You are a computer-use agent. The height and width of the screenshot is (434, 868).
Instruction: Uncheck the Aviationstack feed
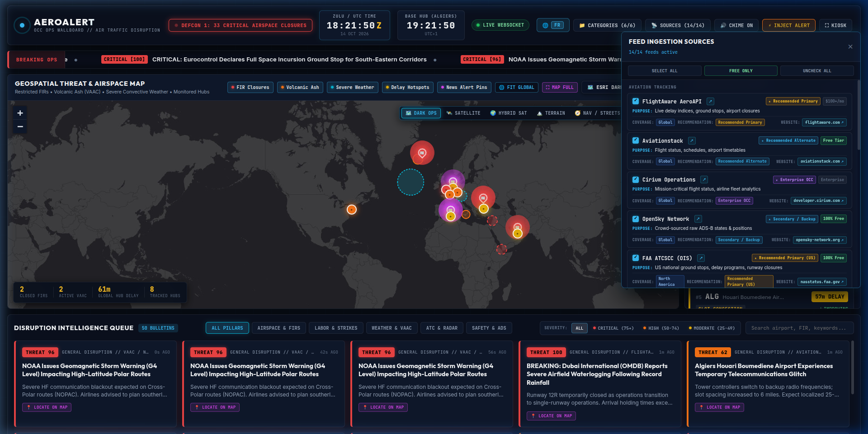point(636,141)
